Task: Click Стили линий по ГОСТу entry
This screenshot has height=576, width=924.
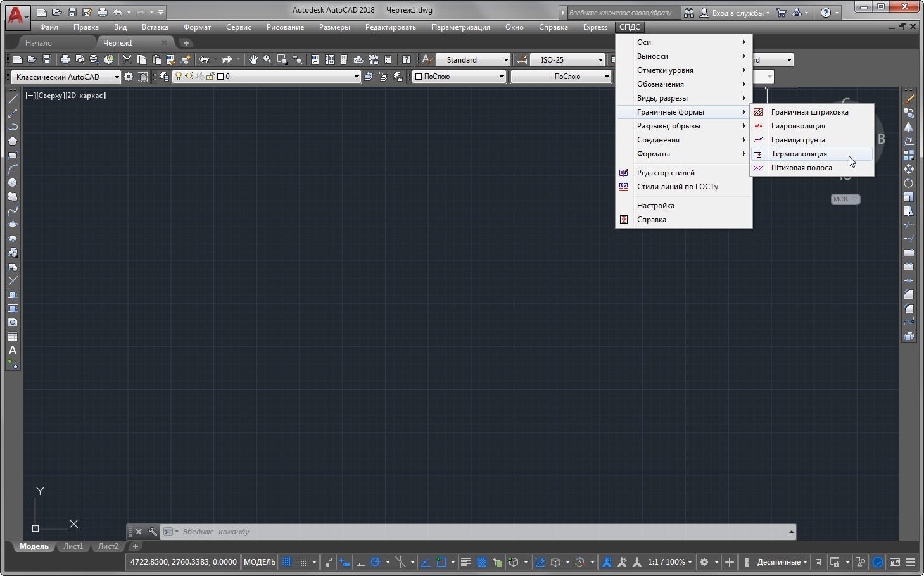Action: pos(684,187)
